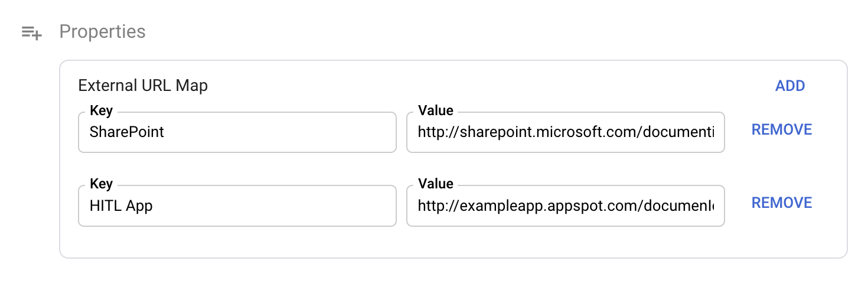Click the REMOVE link beside the appspot URL
The image size is (868, 287).
(781, 203)
